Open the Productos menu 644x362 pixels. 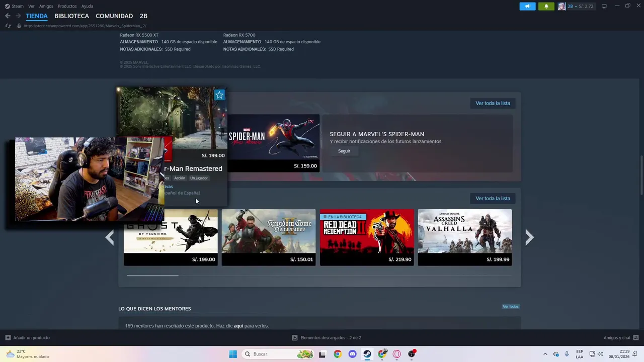point(67,6)
